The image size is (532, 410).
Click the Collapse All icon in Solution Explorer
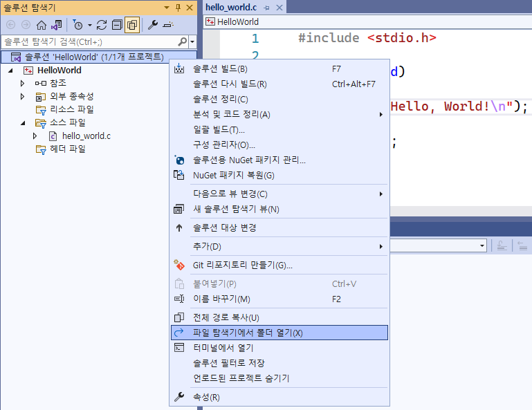click(x=116, y=25)
